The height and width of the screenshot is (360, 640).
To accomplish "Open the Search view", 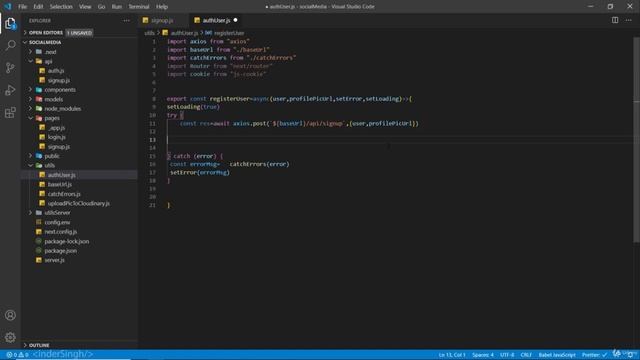I will click(10, 45).
